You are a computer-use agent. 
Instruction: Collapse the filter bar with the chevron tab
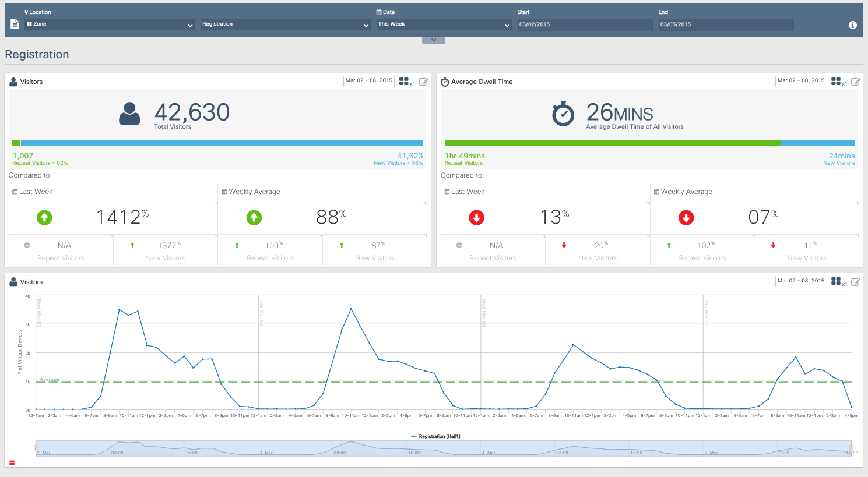tap(434, 40)
